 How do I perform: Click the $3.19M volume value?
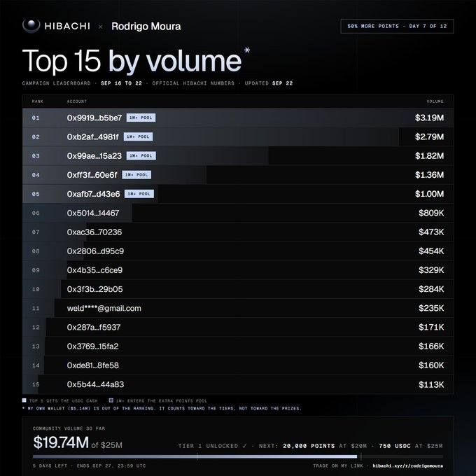pos(430,118)
